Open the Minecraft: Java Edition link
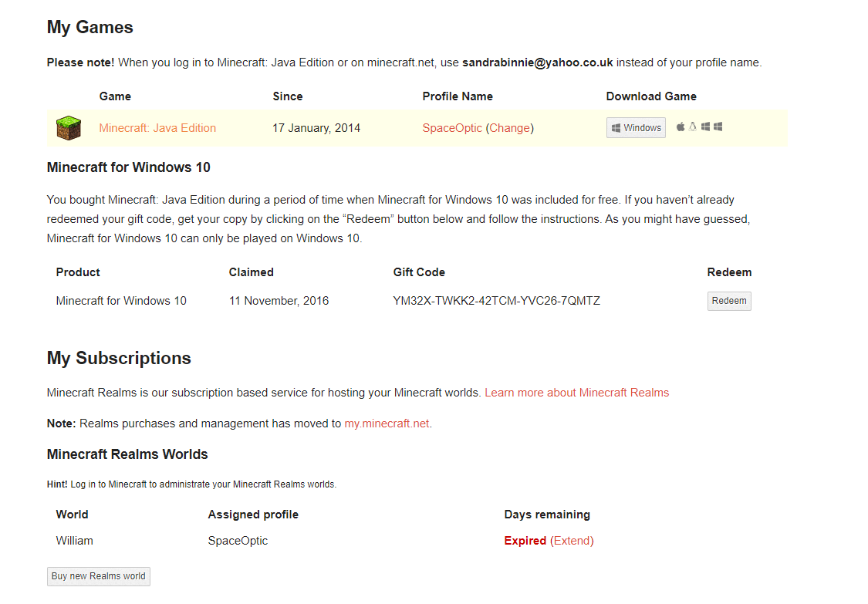Viewport: 868px width, 604px height. pos(157,128)
